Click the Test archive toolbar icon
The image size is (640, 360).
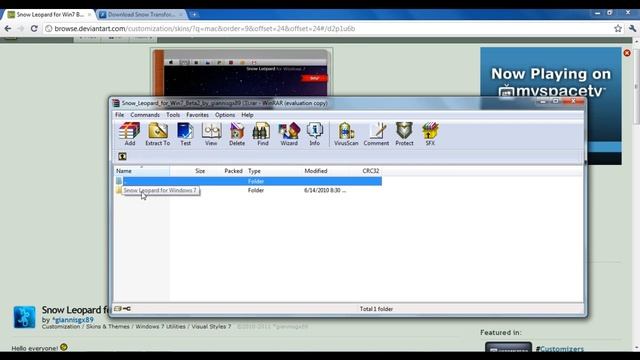click(x=185, y=134)
